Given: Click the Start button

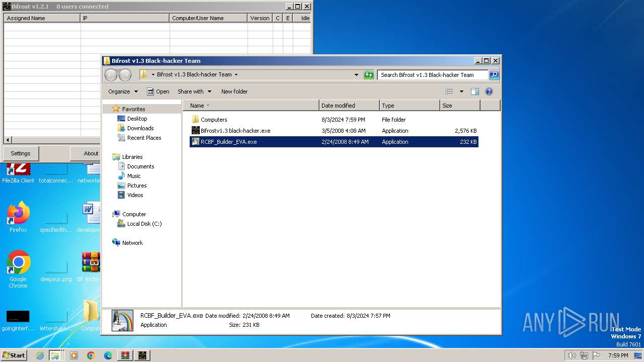Looking at the screenshot, I should [x=14, y=355].
